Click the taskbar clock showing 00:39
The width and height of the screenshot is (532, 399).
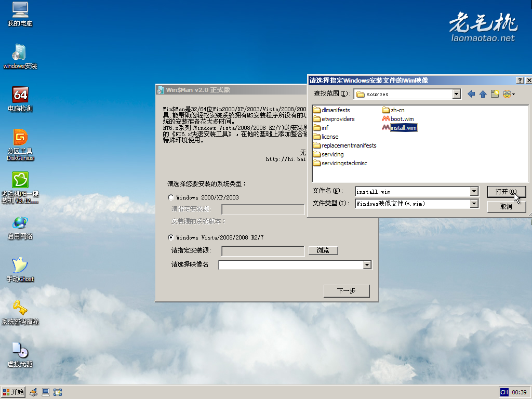519,392
